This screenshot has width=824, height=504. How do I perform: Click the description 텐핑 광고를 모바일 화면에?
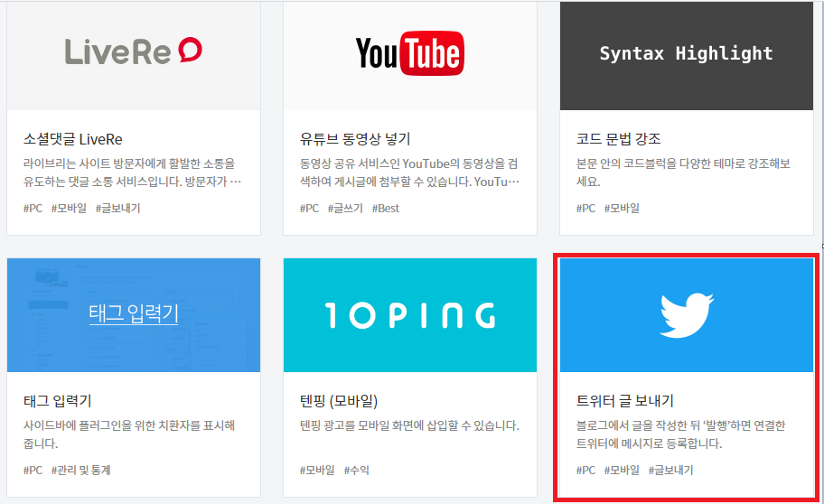(409, 425)
